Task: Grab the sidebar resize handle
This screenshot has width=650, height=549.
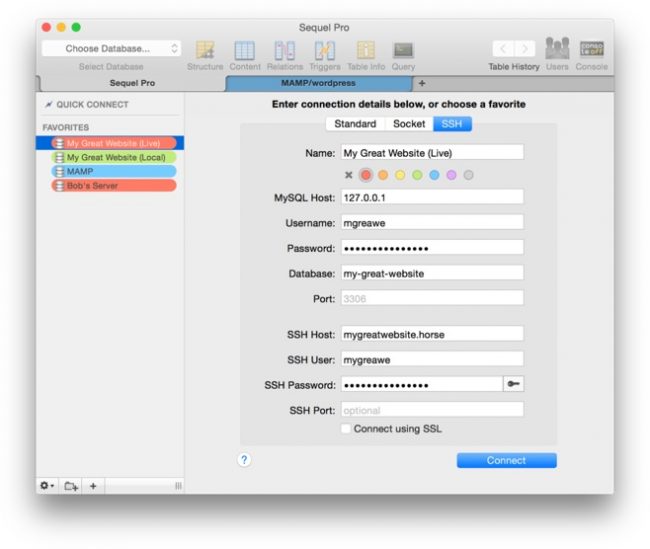Action: click(178, 486)
